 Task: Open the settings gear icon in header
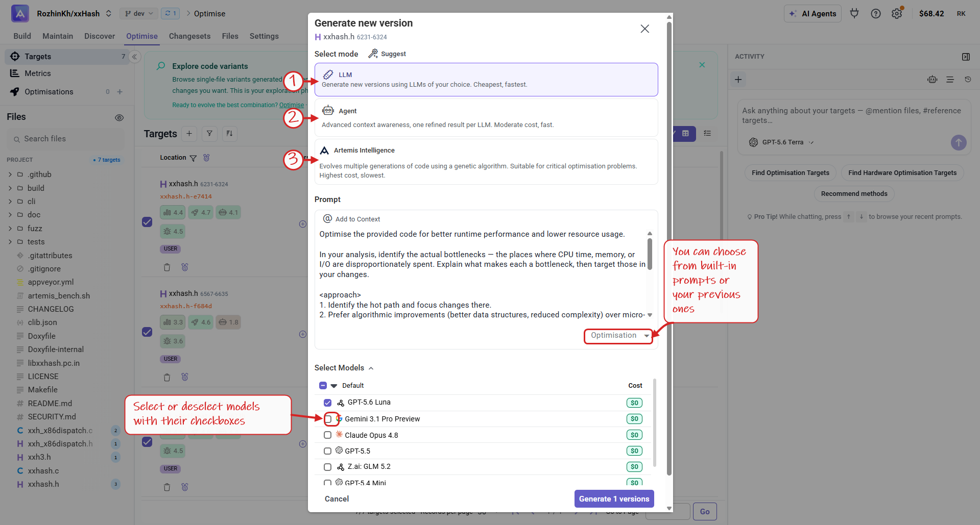897,14
